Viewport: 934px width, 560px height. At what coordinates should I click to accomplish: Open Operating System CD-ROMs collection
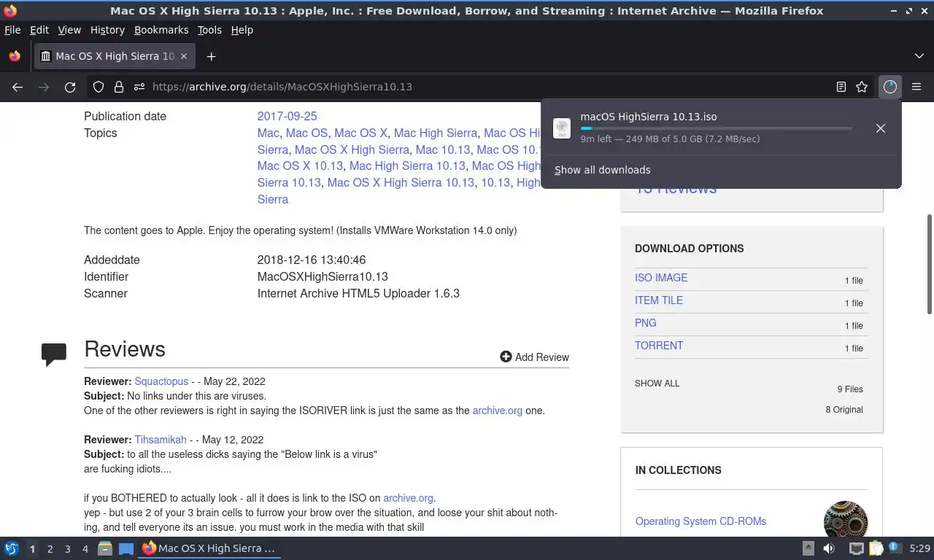point(700,521)
